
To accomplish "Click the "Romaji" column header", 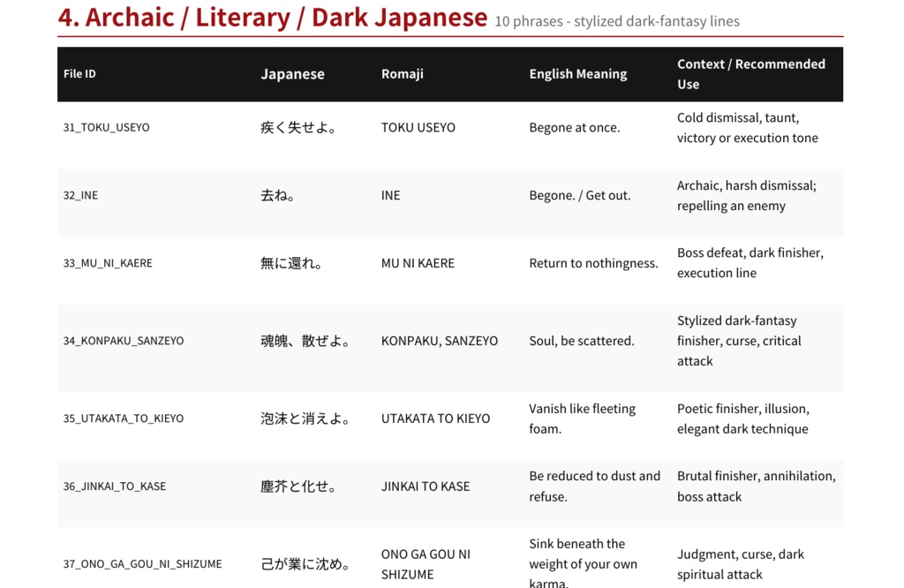I will (403, 74).
